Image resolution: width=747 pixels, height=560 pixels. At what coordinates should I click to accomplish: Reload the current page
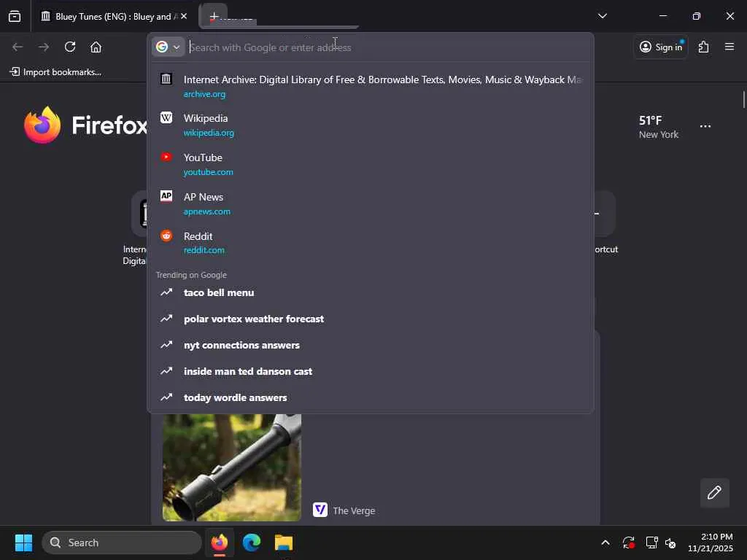pos(70,47)
